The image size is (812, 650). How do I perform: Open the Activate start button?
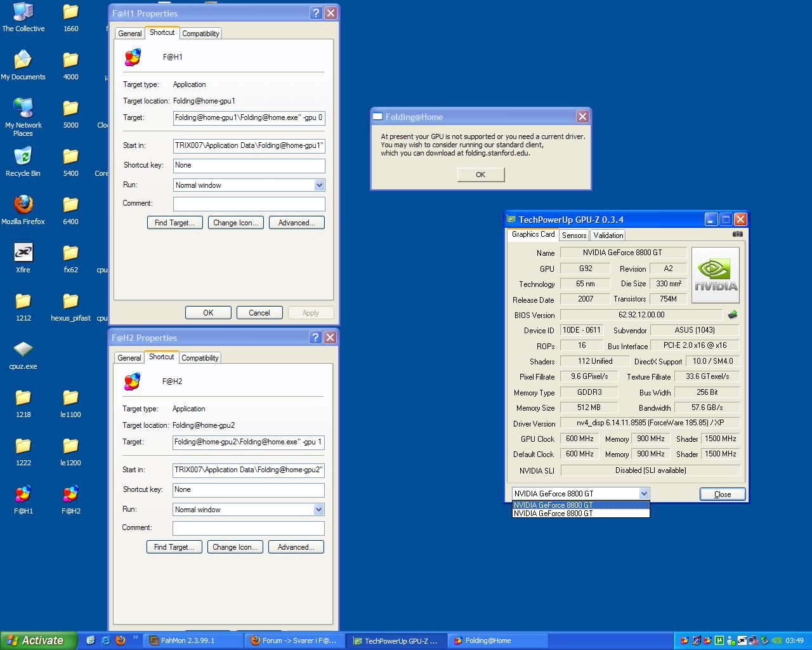pos(38,641)
